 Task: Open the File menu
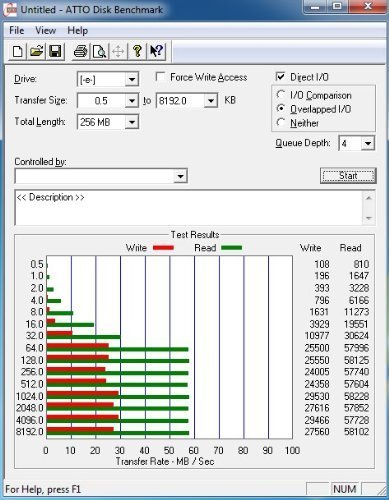17,31
